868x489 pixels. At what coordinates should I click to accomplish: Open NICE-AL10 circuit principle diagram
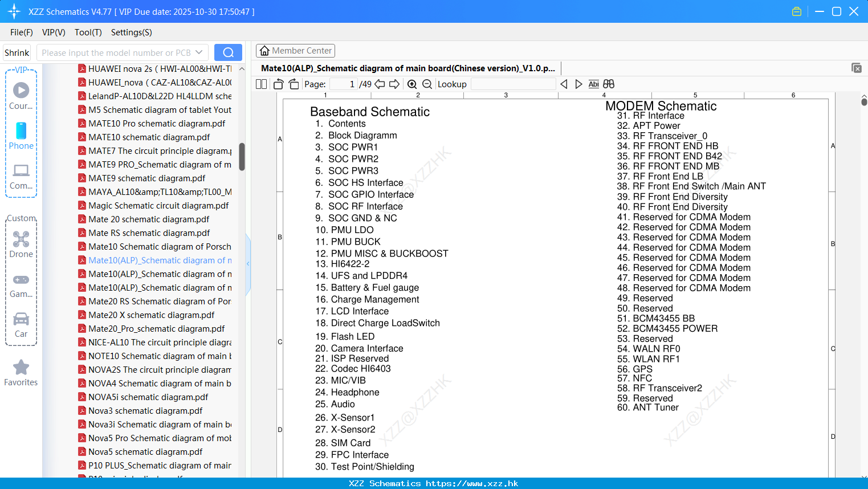coord(155,342)
